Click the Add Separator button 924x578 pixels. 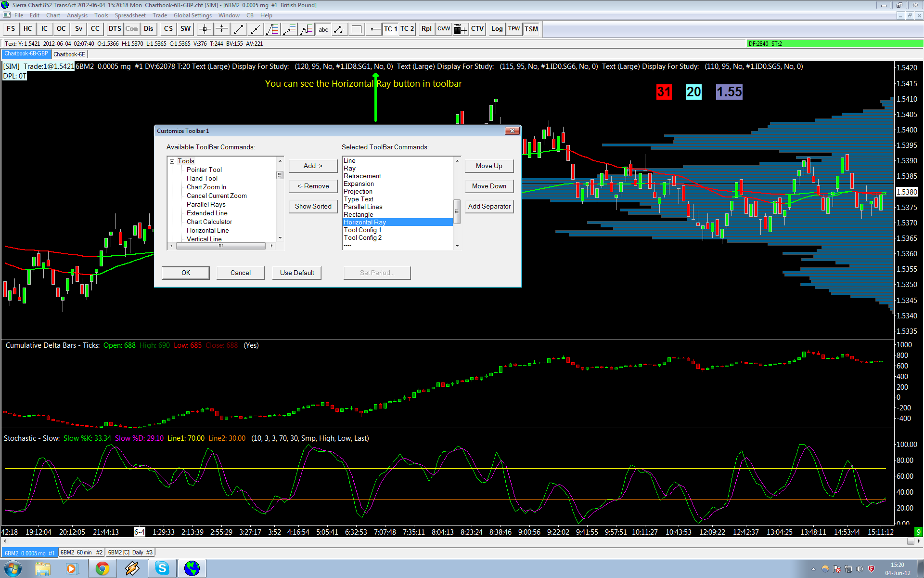(x=489, y=206)
